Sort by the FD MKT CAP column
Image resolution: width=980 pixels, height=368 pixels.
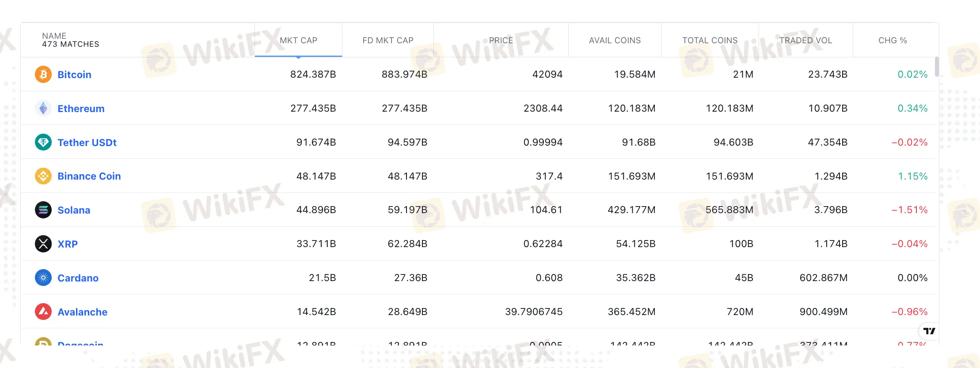pyautogui.click(x=388, y=40)
